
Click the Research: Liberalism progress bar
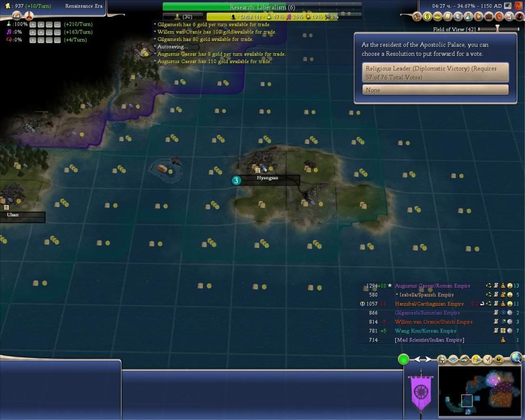pyautogui.click(x=262, y=7)
